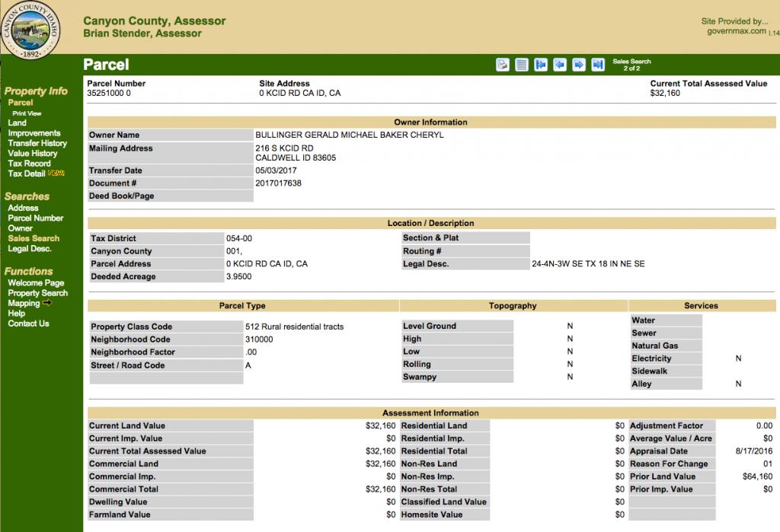View the Transfer History page
This screenshot has height=532, width=780.
pyautogui.click(x=37, y=143)
